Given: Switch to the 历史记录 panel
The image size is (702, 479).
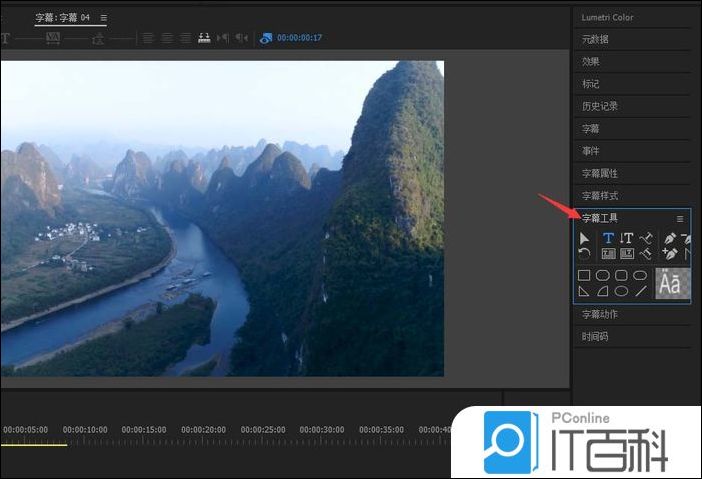Looking at the screenshot, I should [600, 106].
